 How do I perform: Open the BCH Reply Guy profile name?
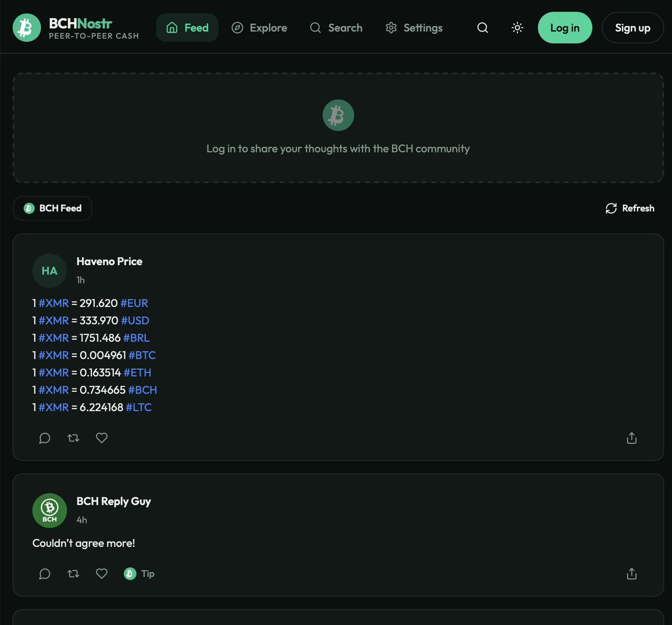(114, 502)
